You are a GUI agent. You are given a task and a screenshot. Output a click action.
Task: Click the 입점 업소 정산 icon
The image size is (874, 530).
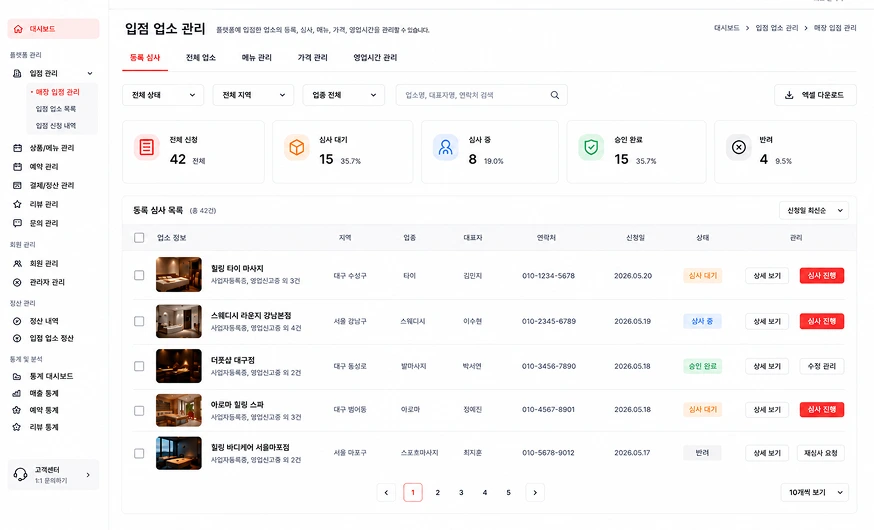pyautogui.click(x=17, y=338)
